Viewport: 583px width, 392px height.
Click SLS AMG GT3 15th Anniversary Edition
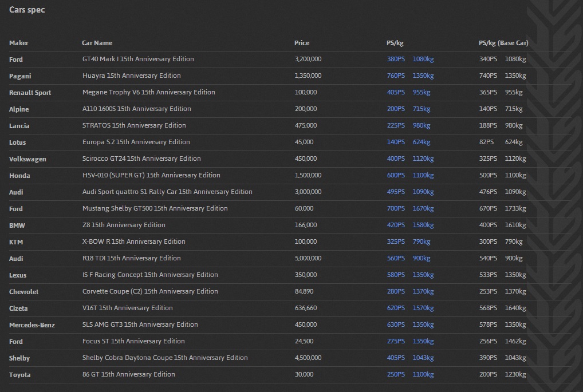[x=140, y=324]
